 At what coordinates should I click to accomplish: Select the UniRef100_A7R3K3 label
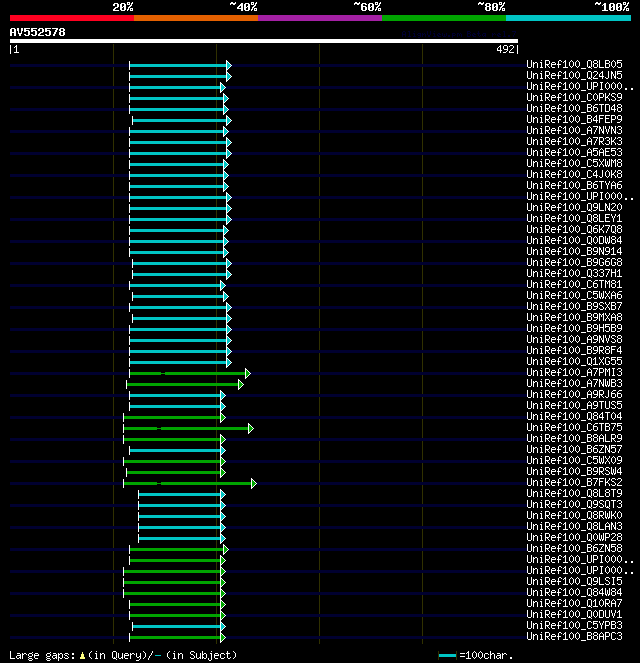pos(574,141)
